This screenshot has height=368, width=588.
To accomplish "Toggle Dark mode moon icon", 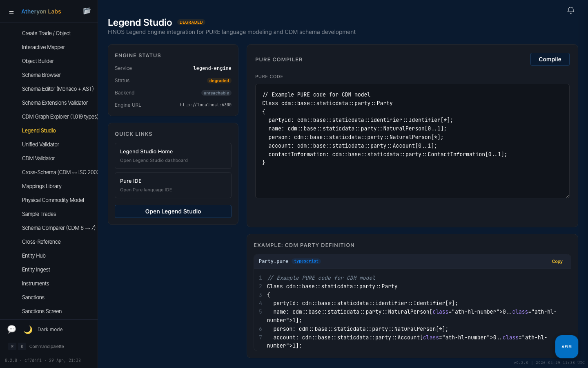I will [28, 330].
